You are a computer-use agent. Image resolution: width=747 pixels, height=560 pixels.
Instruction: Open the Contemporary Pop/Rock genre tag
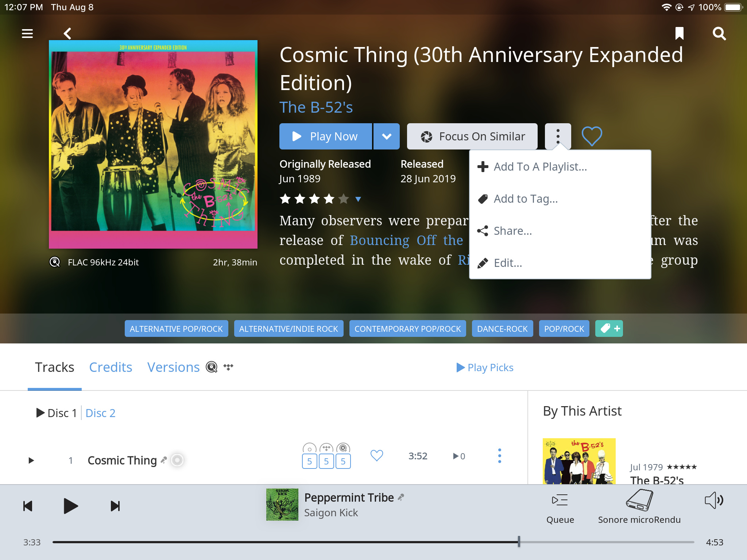point(407,328)
